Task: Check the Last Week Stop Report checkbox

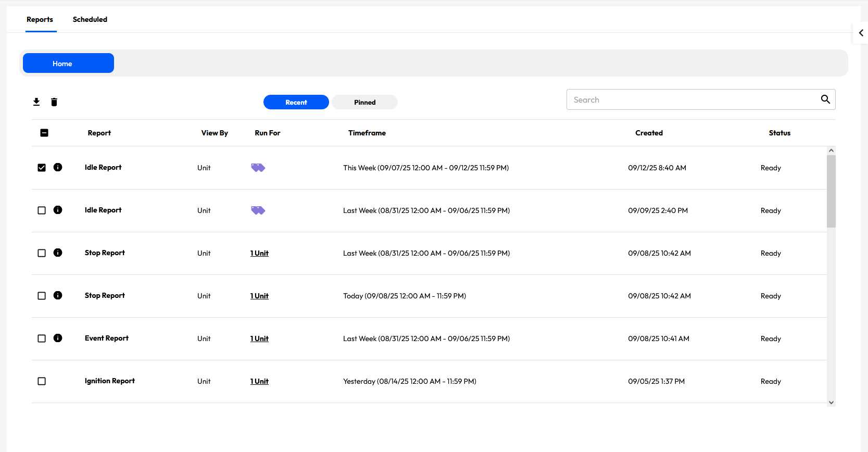Action: [42, 253]
